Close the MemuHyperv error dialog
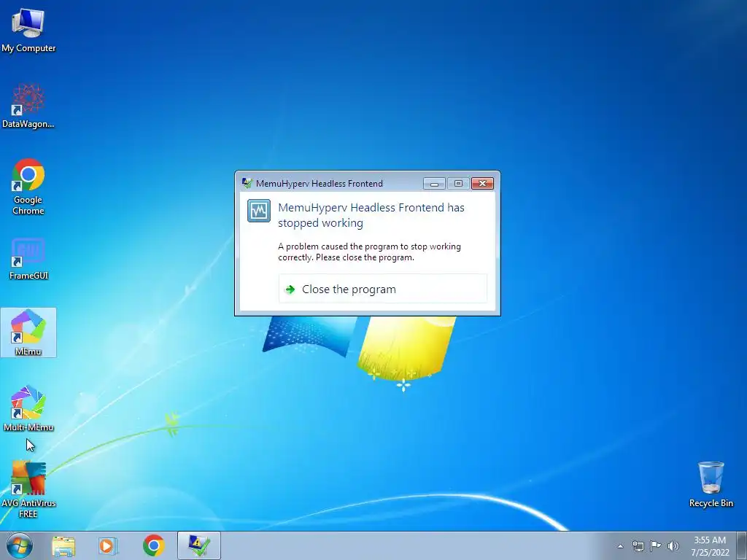The height and width of the screenshot is (560, 747). pyautogui.click(x=482, y=183)
